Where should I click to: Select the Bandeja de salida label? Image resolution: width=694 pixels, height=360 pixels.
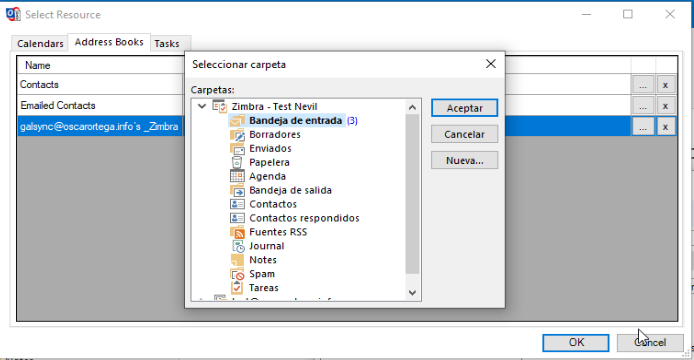pos(290,190)
